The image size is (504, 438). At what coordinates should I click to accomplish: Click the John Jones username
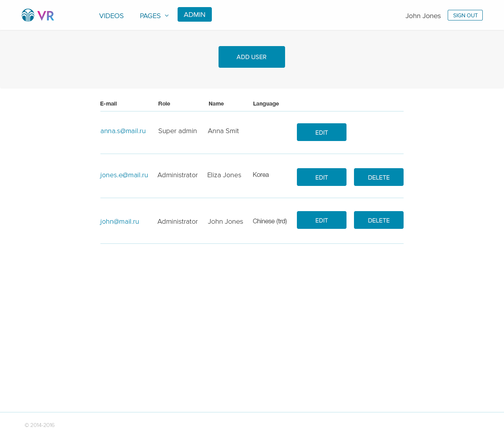[x=423, y=16]
